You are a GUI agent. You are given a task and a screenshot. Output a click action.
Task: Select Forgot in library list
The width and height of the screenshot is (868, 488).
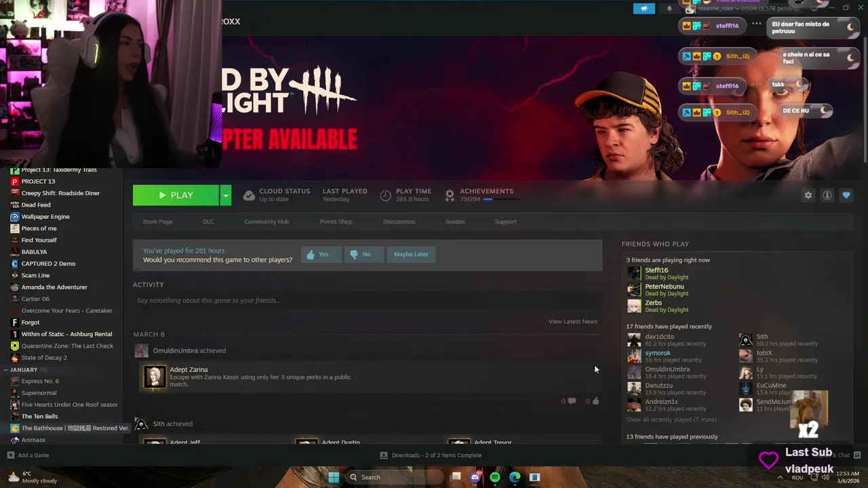[30, 323]
